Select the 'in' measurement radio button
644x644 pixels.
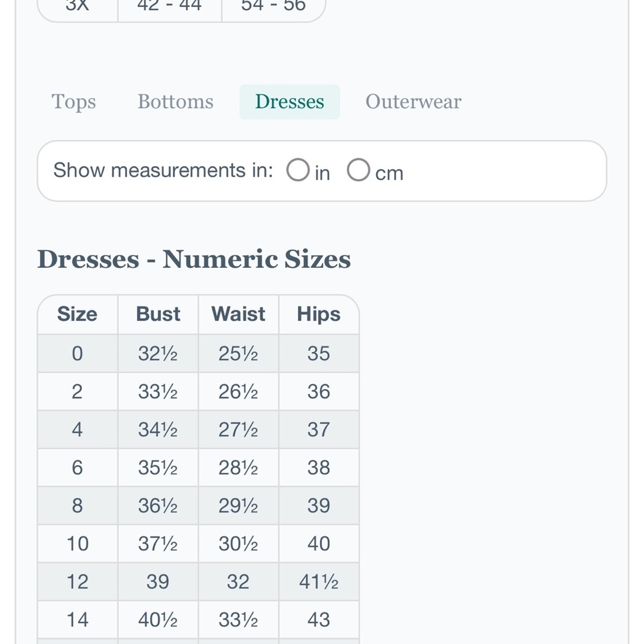(x=298, y=170)
